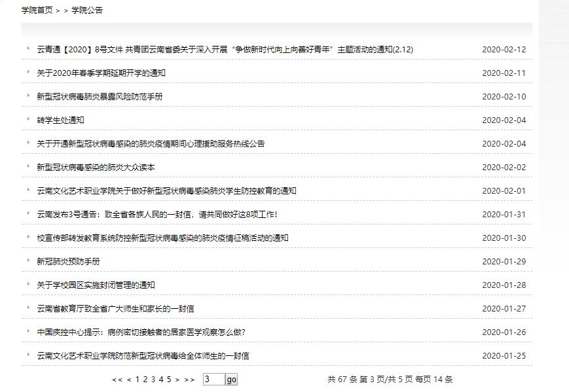Image resolution: width=569 pixels, height=392 pixels.
Task: Open 云南省教育厅致全省广大师生和家长的一封信
Action: pos(115,308)
